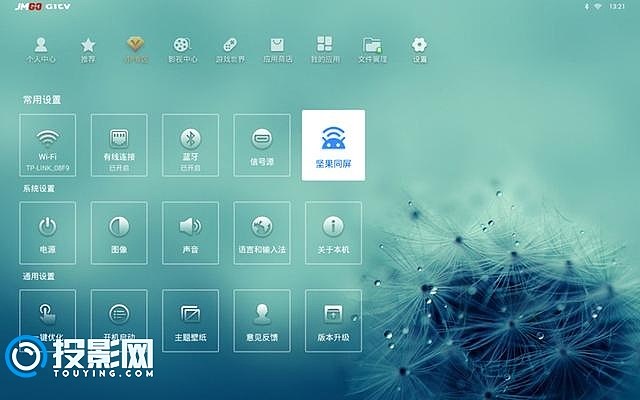
Task: Open the Wi-Fi settings tile
Action: [47, 145]
